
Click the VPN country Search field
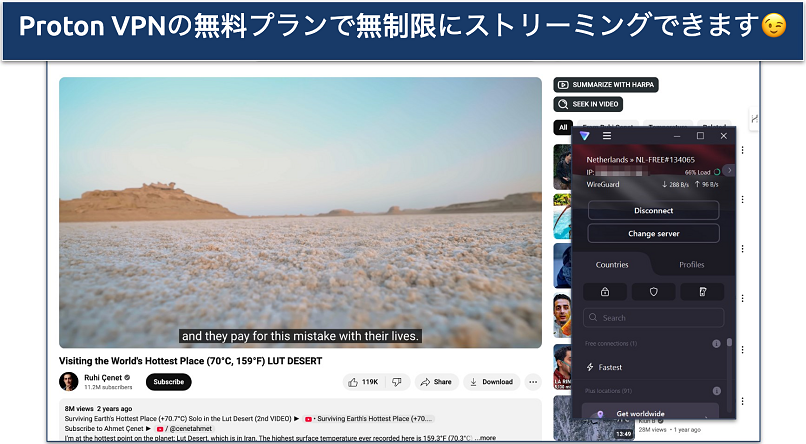pos(653,318)
